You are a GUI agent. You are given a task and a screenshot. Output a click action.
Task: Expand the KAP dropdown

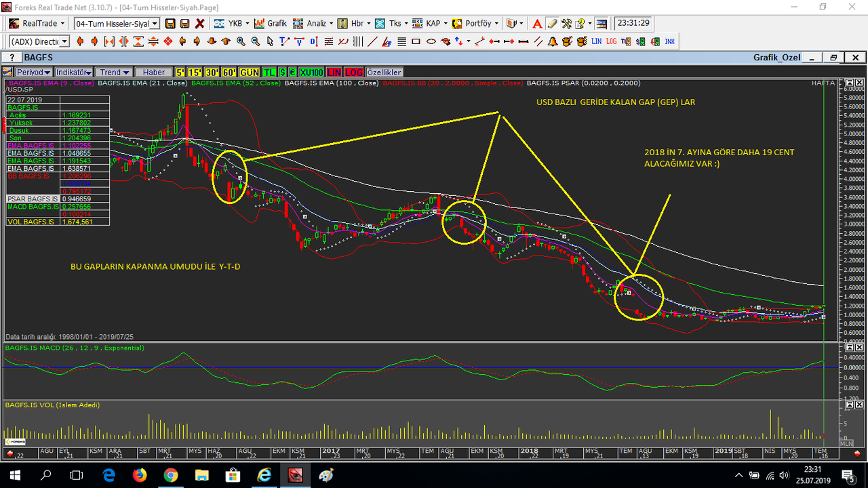click(x=445, y=23)
